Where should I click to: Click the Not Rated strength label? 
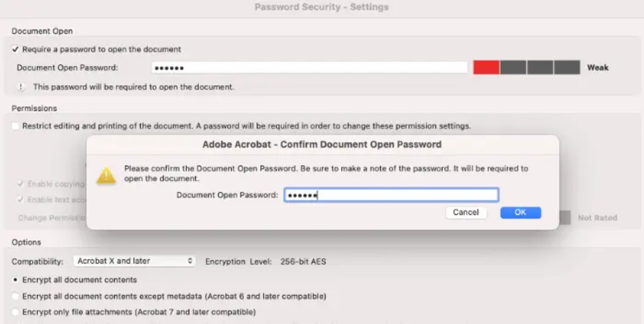click(x=597, y=217)
